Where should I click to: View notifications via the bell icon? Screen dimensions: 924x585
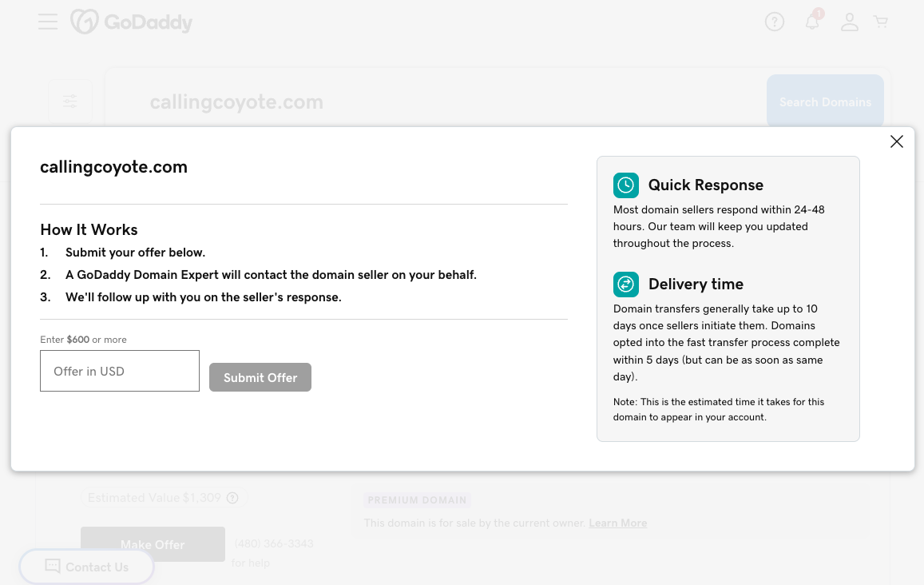(x=812, y=22)
